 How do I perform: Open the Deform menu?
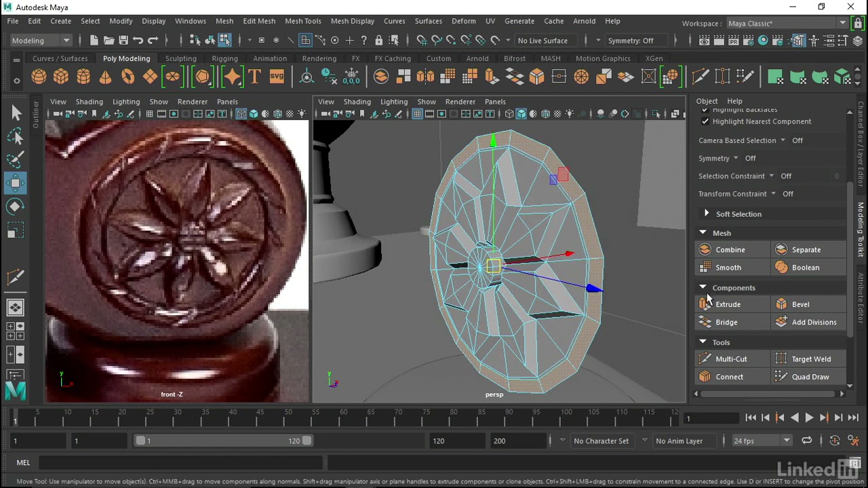coord(464,21)
